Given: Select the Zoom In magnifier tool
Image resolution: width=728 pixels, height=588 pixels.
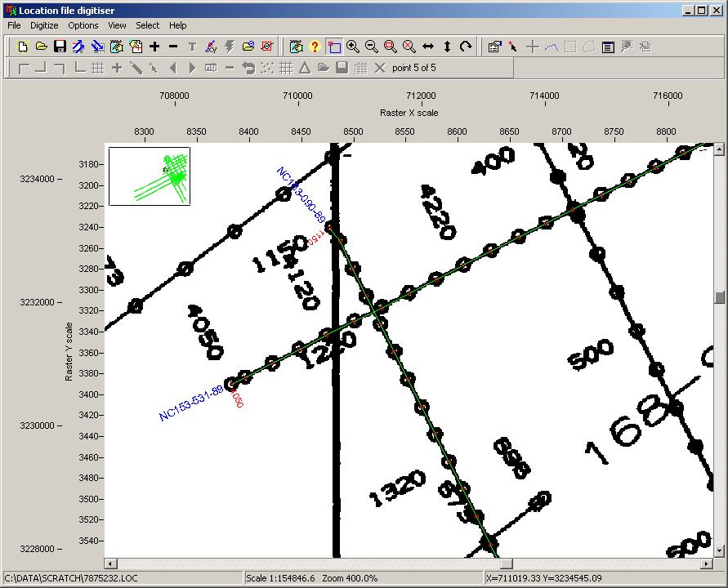Looking at the screenshot, I should click(x=353, y=47).
